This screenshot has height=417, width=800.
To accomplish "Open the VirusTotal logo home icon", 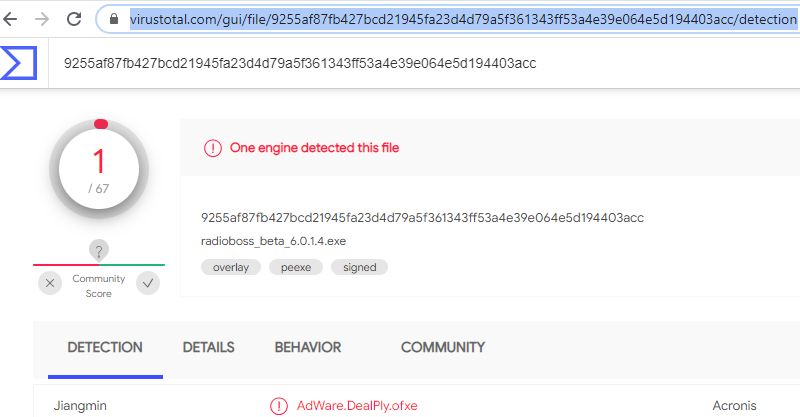I will [x=19, y=62].
